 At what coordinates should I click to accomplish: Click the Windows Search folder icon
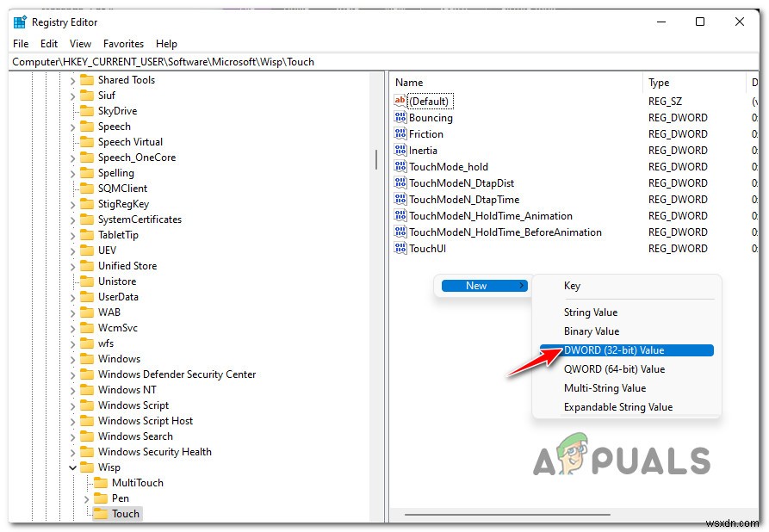[x=87, y=436]
